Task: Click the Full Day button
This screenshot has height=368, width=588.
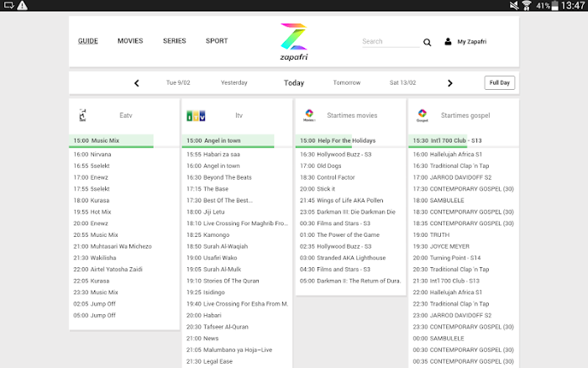Action: click(x=500, y=82)
